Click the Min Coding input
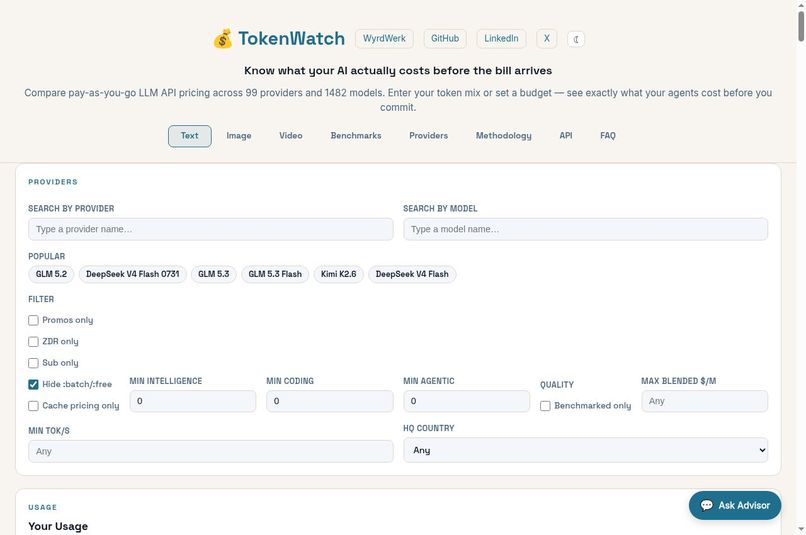The width and height of the screenshot is (806, 535). coord(329,401)
